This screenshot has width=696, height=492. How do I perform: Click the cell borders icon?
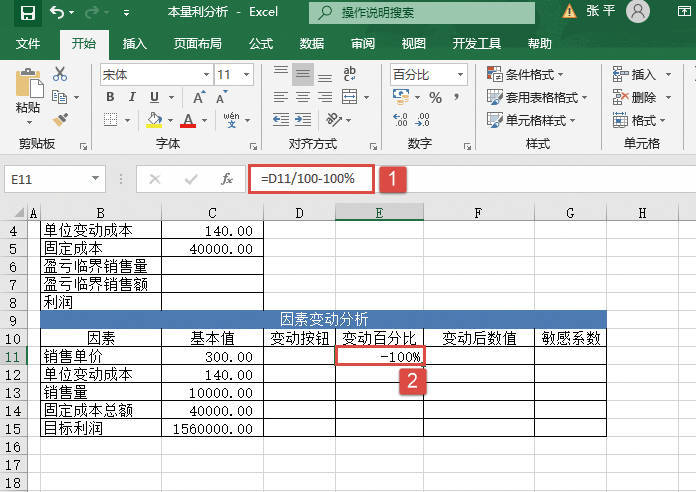click(x=111, y=119)
